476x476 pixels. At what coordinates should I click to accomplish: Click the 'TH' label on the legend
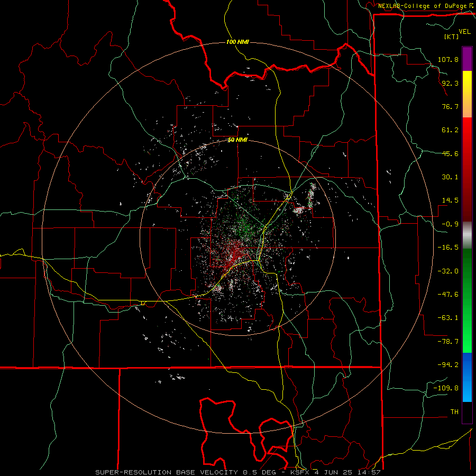click(x=454, y=412)
